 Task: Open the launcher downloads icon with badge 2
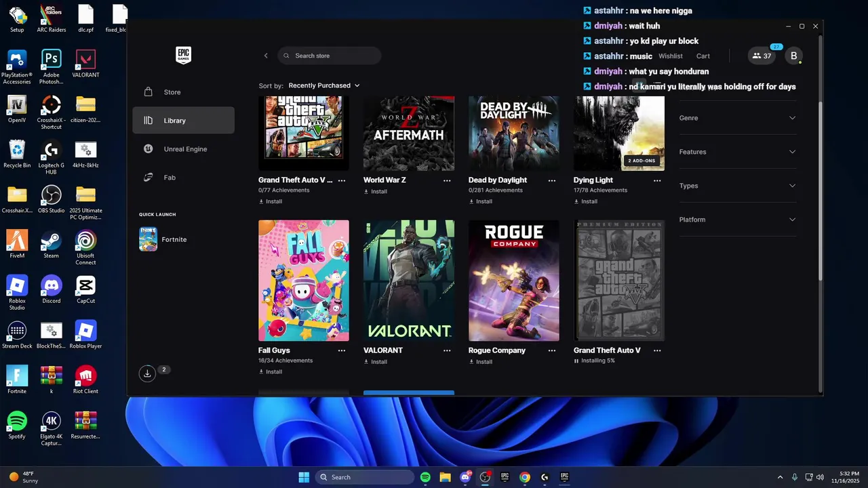(147, 373)
